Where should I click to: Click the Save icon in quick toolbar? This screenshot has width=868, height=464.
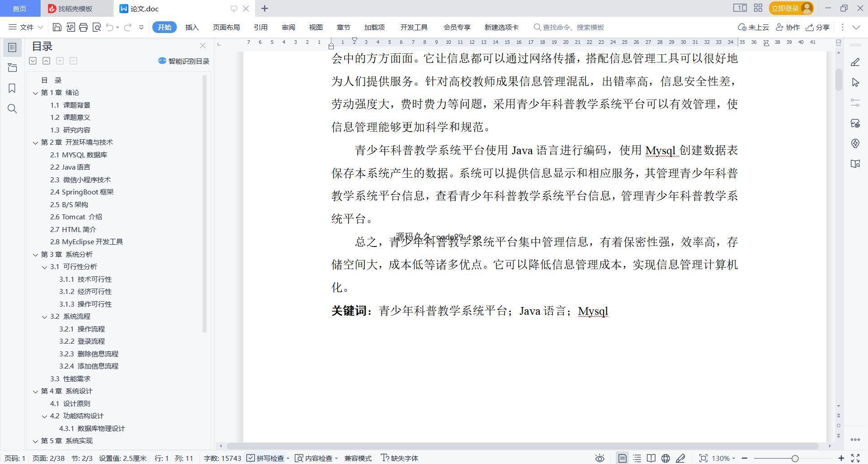(57, 27)
